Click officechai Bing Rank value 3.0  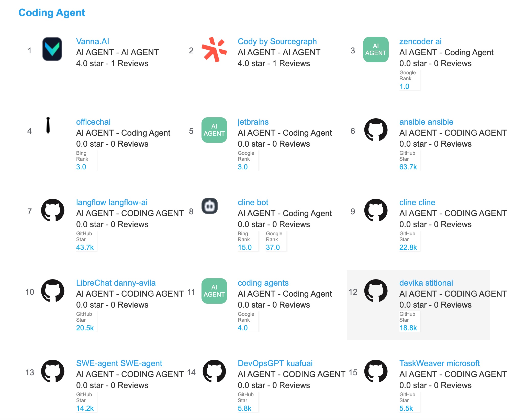(81, 167)
